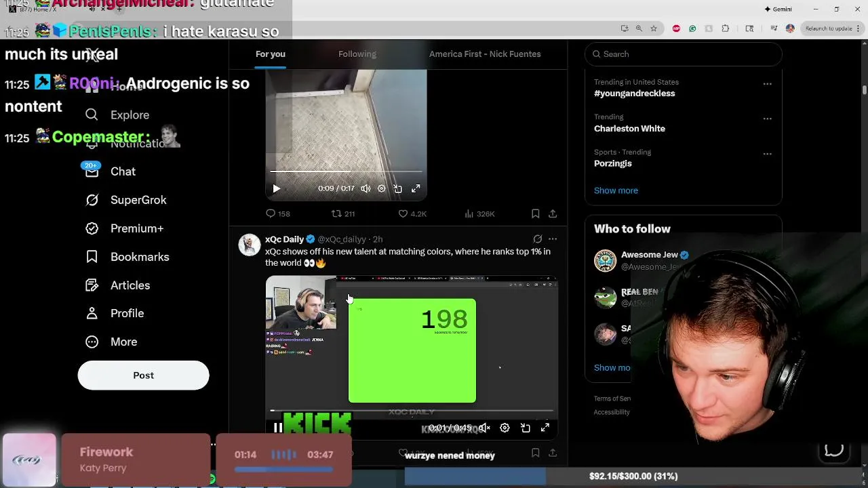The height and width of the screenshot is (488, 868).
Task: Click Relaunch to update in Chrome
Action: pos(829,28)
